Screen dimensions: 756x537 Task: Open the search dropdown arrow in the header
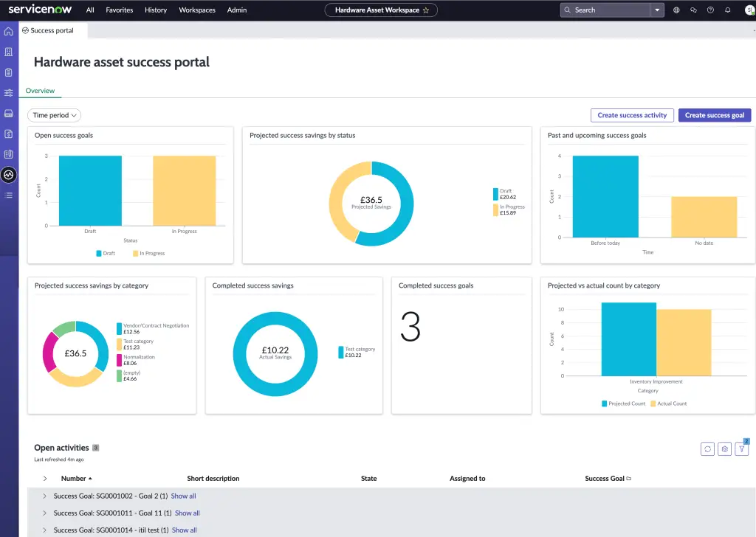pyautogui.click(x=657, y=10)
